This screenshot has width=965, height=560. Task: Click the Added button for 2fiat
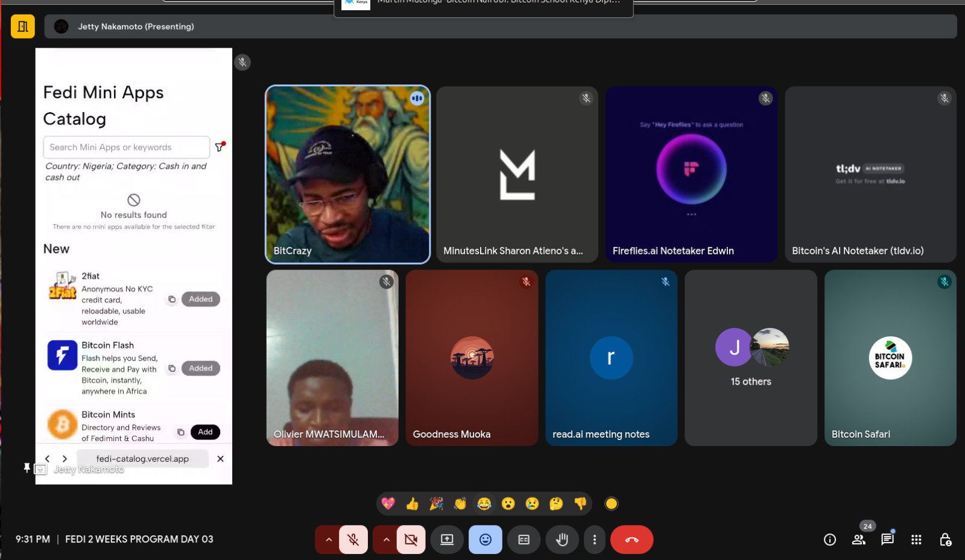pyautogui.click(x=201, y=299)
